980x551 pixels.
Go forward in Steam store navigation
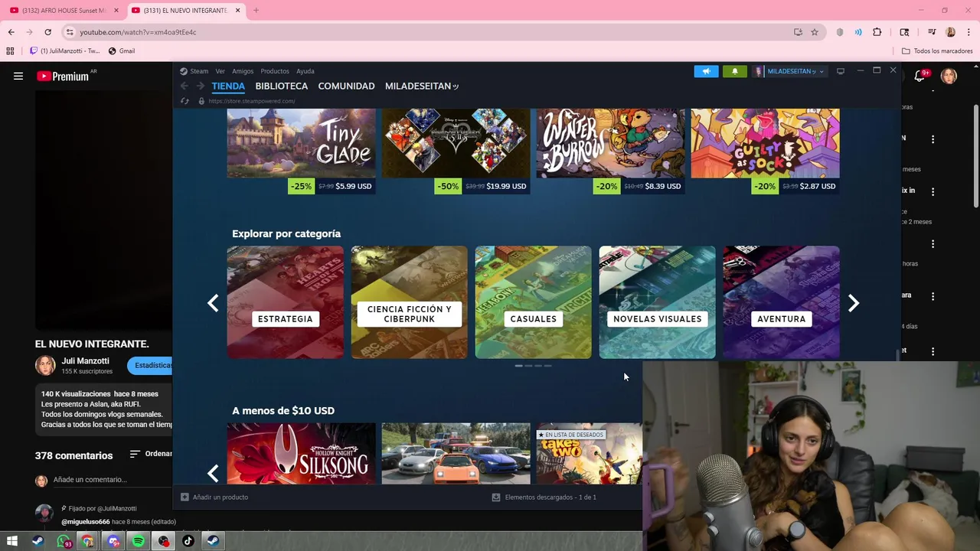[x=201, y=86]
